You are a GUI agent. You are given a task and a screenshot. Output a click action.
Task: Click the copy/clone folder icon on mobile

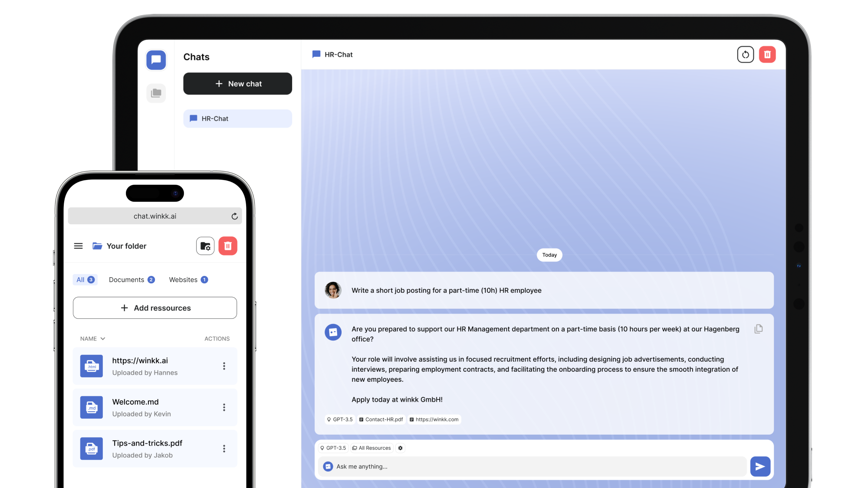click(205, 246)
